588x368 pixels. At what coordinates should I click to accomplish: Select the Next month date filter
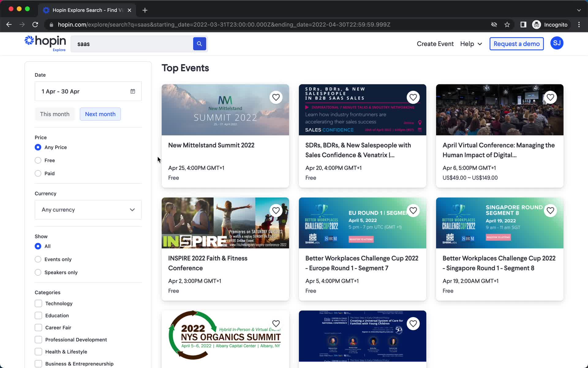pos(100,114)
